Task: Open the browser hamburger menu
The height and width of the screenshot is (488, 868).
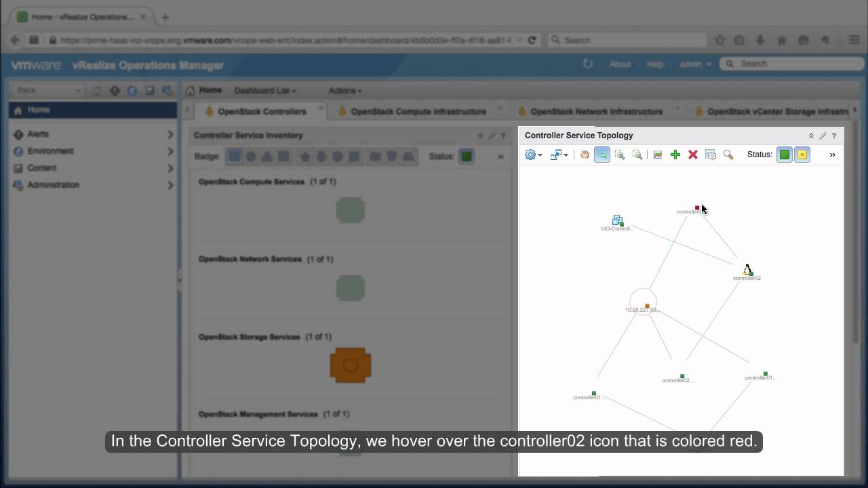Action: click(x=854, y=40)
